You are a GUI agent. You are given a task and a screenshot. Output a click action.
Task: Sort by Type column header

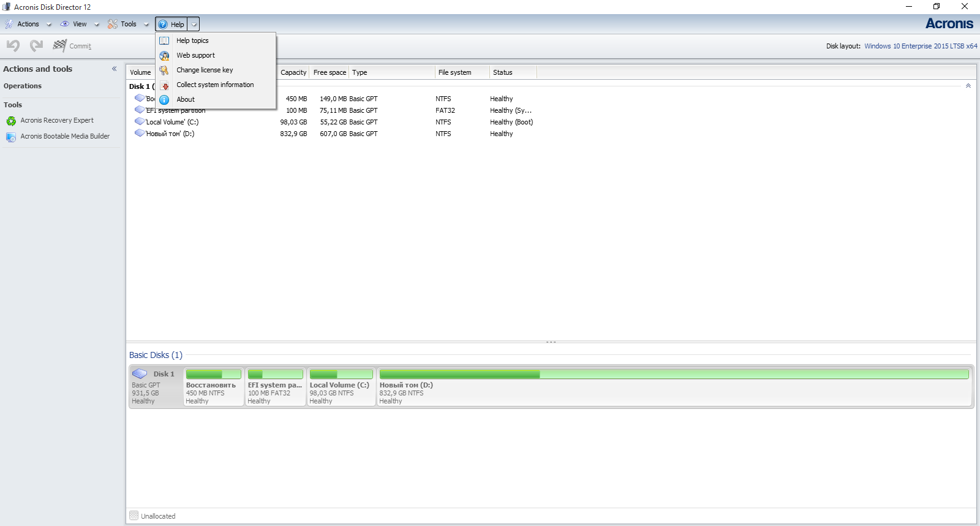[392, 72]
